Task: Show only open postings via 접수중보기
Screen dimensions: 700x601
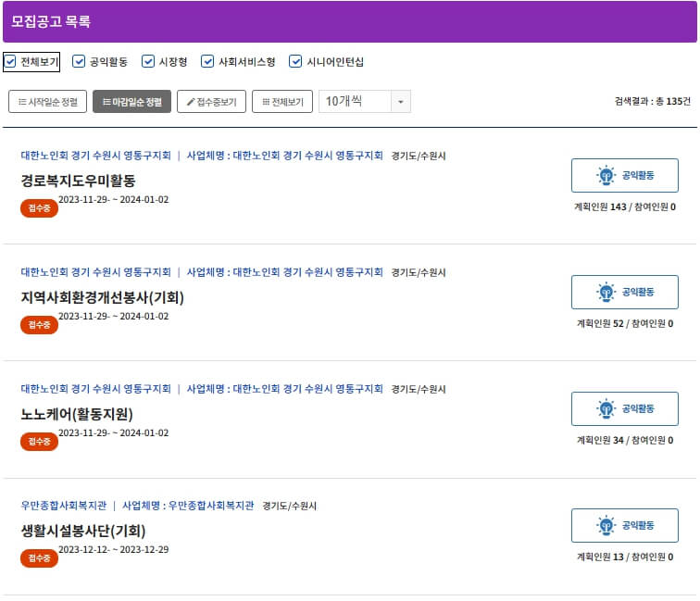Action: coord(211,102)
